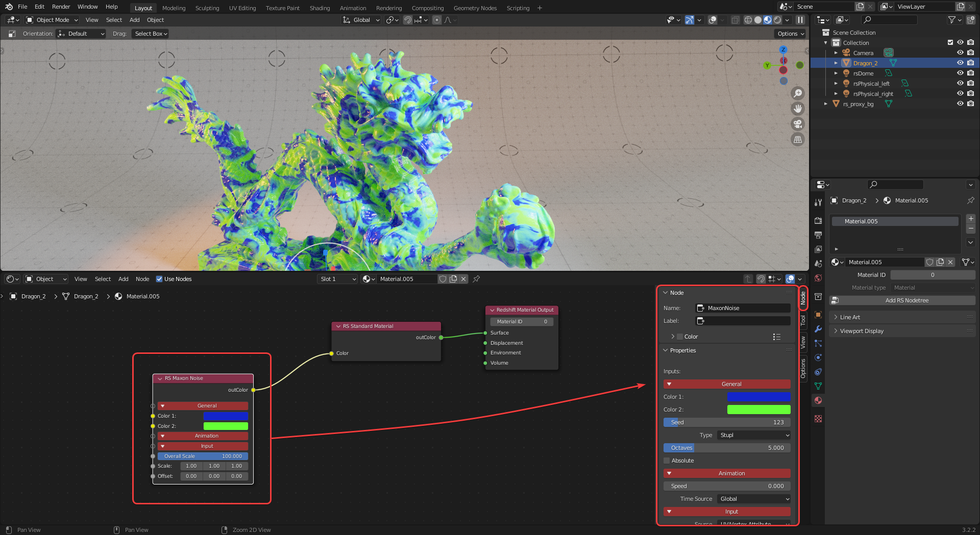980x535 pixels.
Task: Open the Global transform orientation dropdown
Action: [x=361, y=20]
